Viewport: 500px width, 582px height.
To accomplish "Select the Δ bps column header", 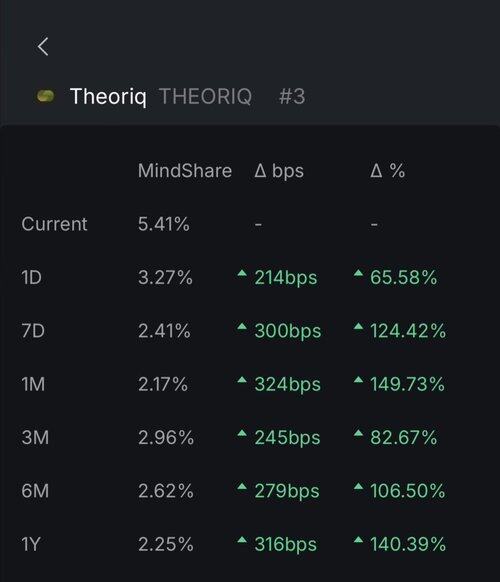I will pyautogui.click(x=279, y=172).
